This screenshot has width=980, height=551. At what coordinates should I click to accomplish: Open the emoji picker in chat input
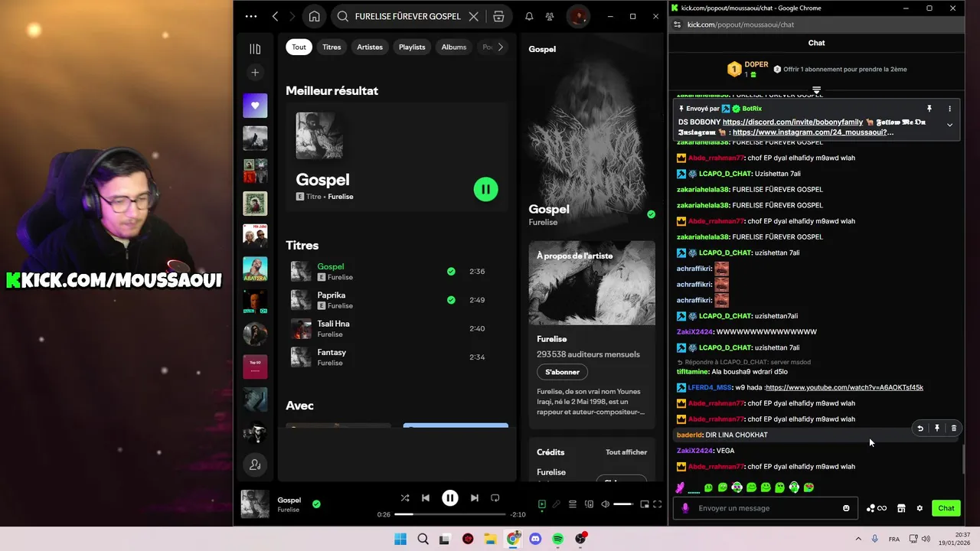click(846, 508)
